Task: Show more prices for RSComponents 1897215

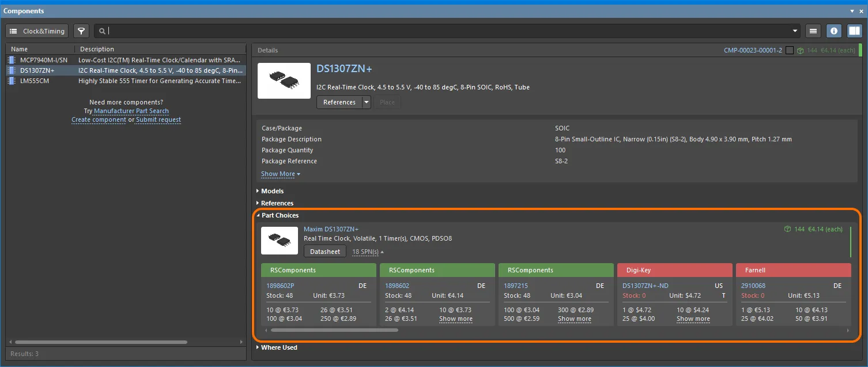Action: tap(574, 319)
